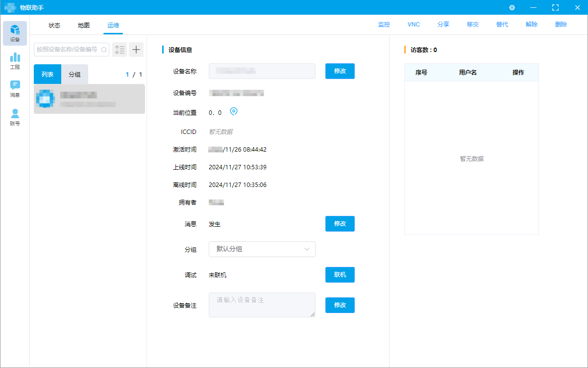
Task: Open the 设备 (Device) sidebar icon
Action: click(x=15, y=33)
